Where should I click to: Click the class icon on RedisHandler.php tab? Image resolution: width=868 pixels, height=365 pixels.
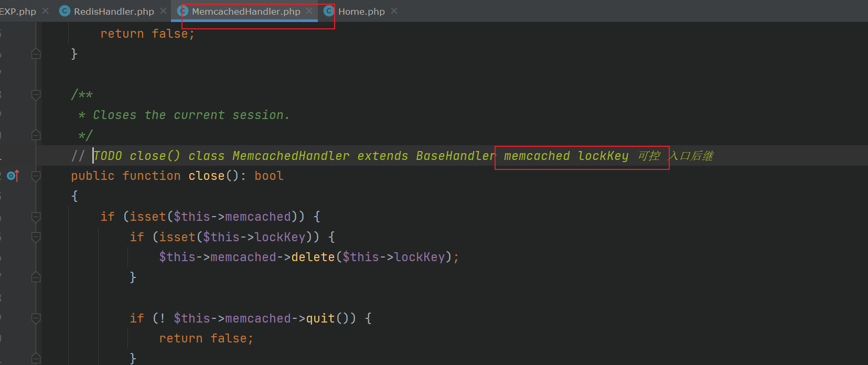tap(65, 11)
